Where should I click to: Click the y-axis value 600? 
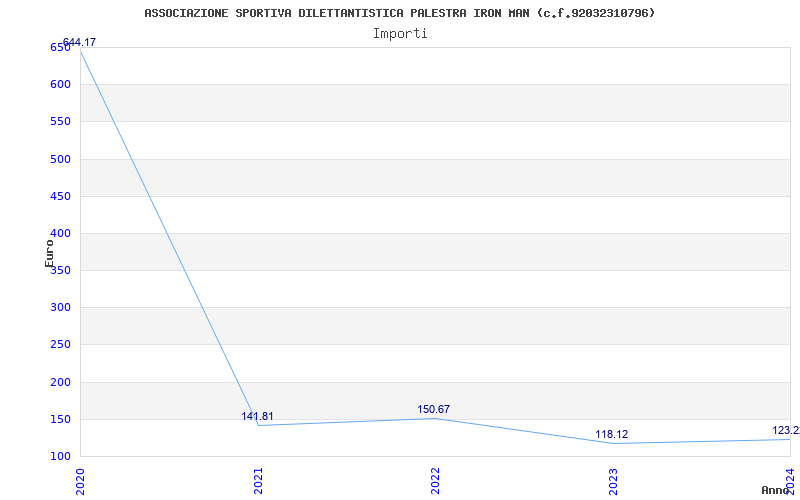60,85
